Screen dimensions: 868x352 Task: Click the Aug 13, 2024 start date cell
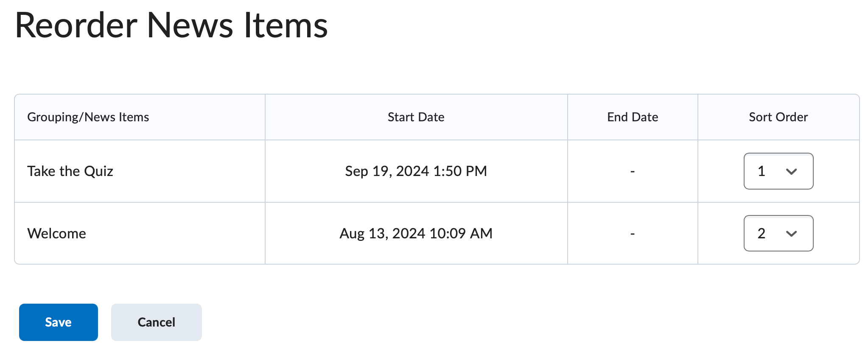coord(416,233)
